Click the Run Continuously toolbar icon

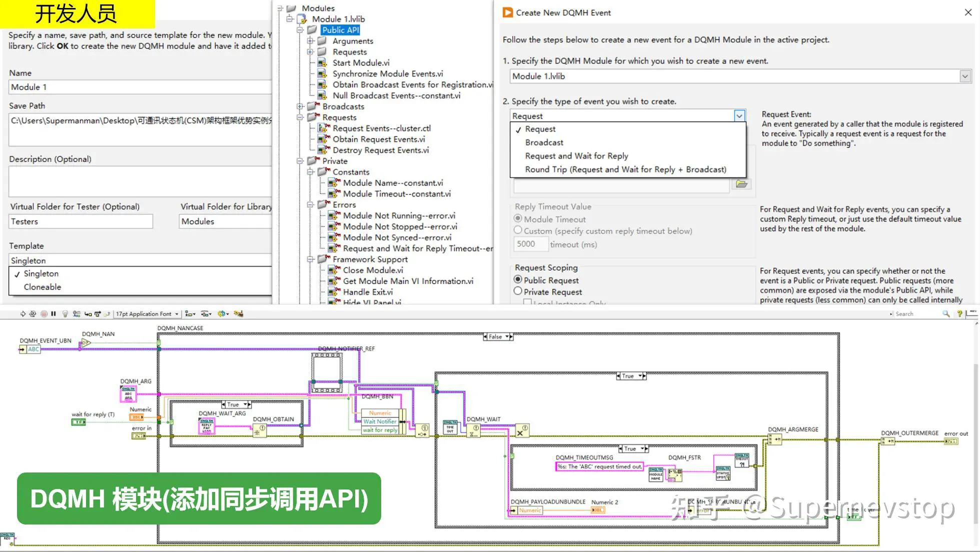pos(33,314)
